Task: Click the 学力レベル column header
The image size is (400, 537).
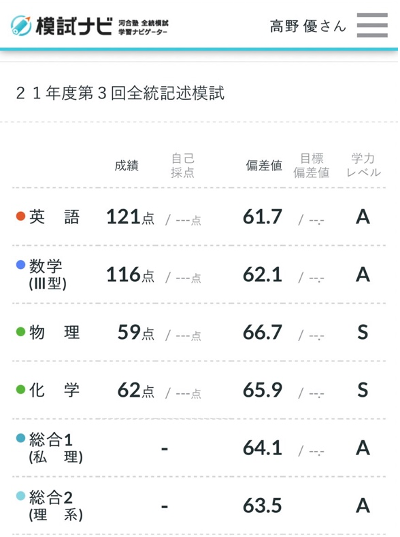Action: tap(363, 165)
